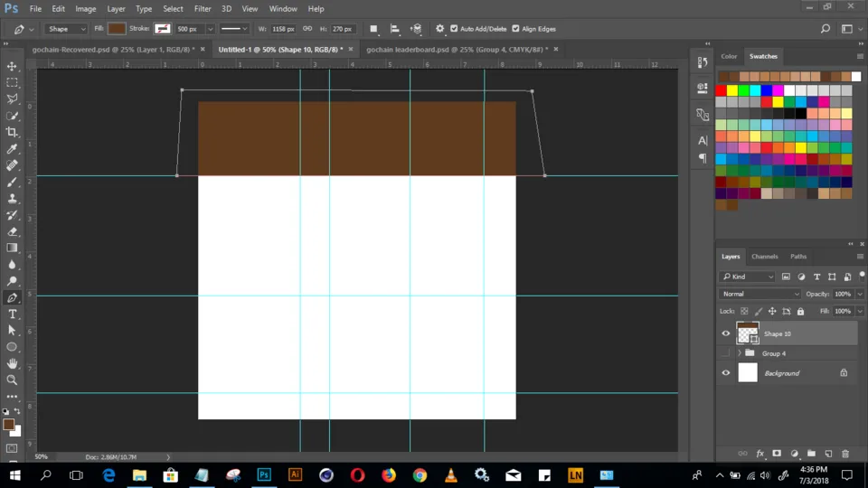Screen dimensions: 868x488
Task: Open path arrangement options
Action: pyautogui.click(x=416, y=29)
